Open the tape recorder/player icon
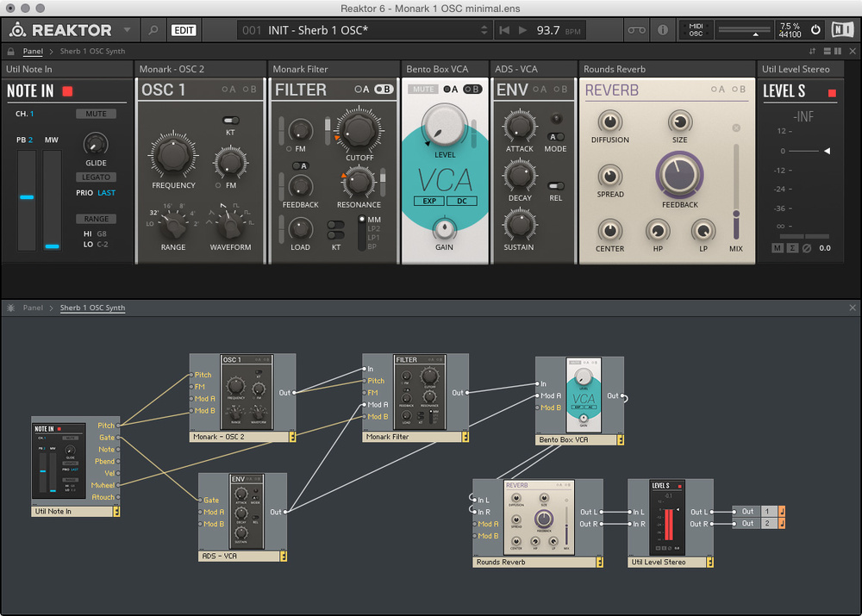The width and height of the screenshot is (862, 616). point(636,30)
